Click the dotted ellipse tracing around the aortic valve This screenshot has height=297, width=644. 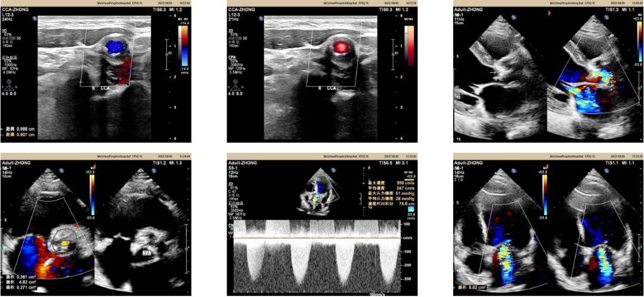point(61,239)
